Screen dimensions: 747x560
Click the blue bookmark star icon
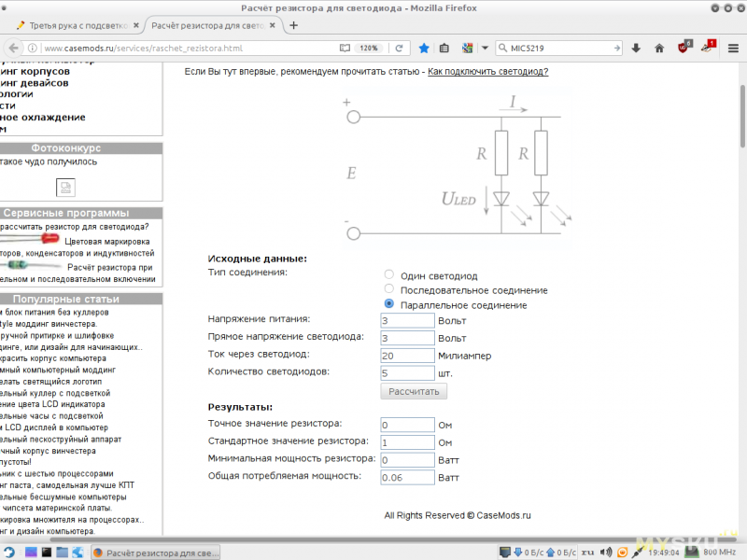(x=424, y=49)
